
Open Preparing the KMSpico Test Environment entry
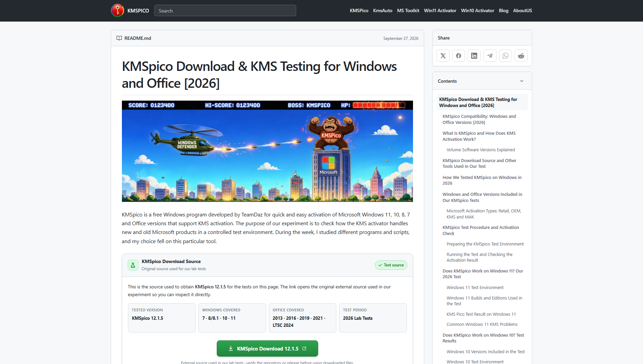485,244
